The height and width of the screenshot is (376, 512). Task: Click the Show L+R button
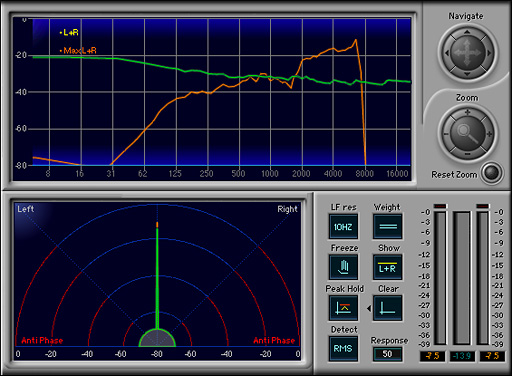click(x=388, y=267)
